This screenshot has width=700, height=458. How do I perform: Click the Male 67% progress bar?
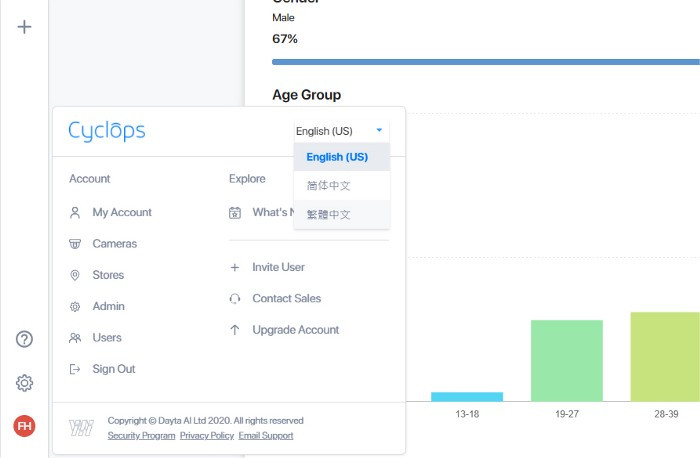click(486, 62)
